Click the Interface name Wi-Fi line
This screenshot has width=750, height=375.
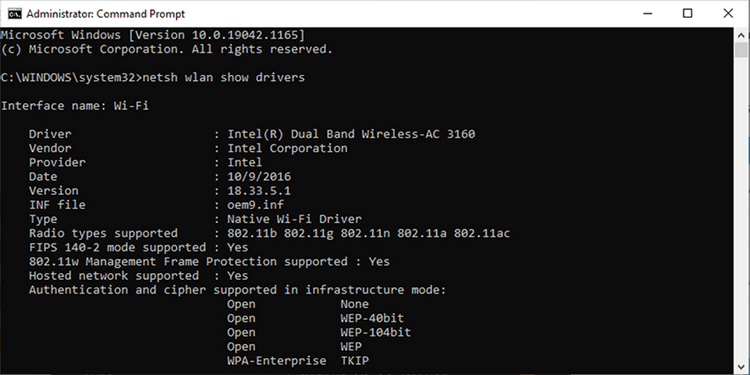click(75, 106)
